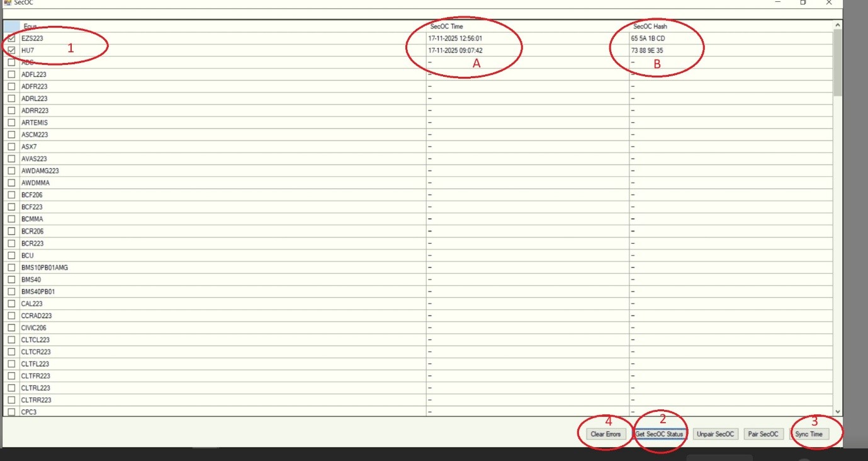The height and width of the screenshot is (461, 868).
Task: Uncheck the HU7 ECU checkbox
Action: coord(11,50)
